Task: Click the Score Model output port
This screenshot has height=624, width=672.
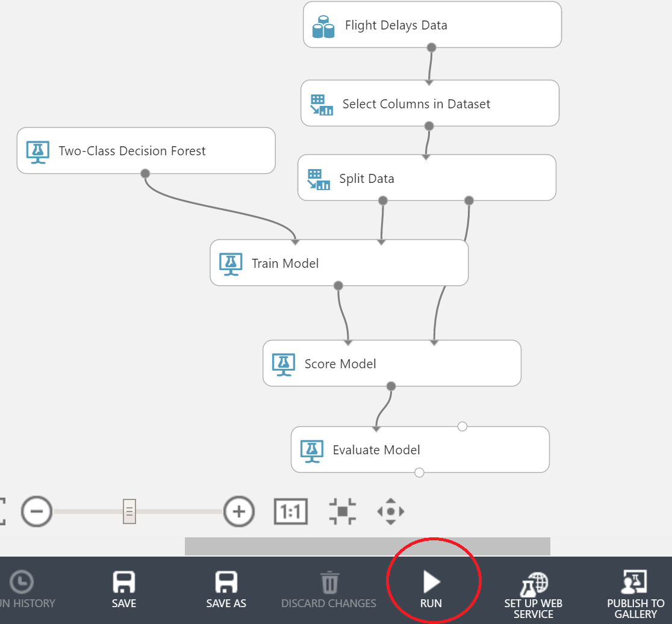Action: pyautogui.click(x=391, y=386)
